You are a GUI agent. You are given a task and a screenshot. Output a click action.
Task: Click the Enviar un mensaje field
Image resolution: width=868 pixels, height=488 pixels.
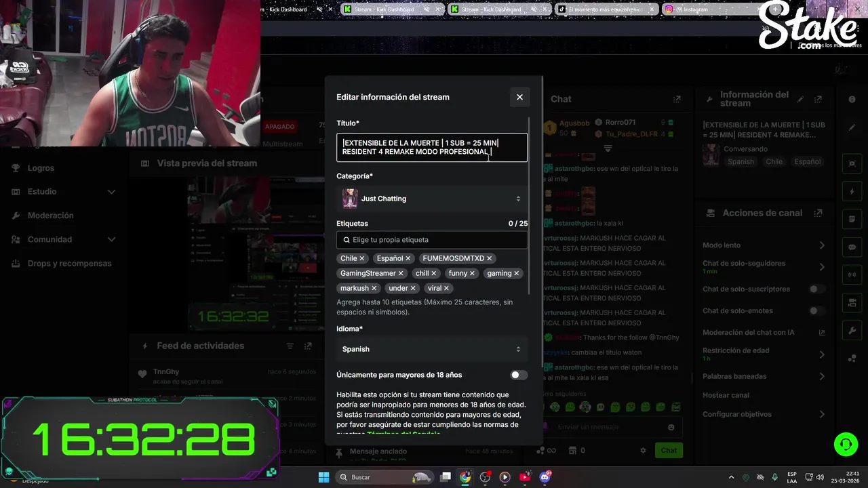[610, 427]
